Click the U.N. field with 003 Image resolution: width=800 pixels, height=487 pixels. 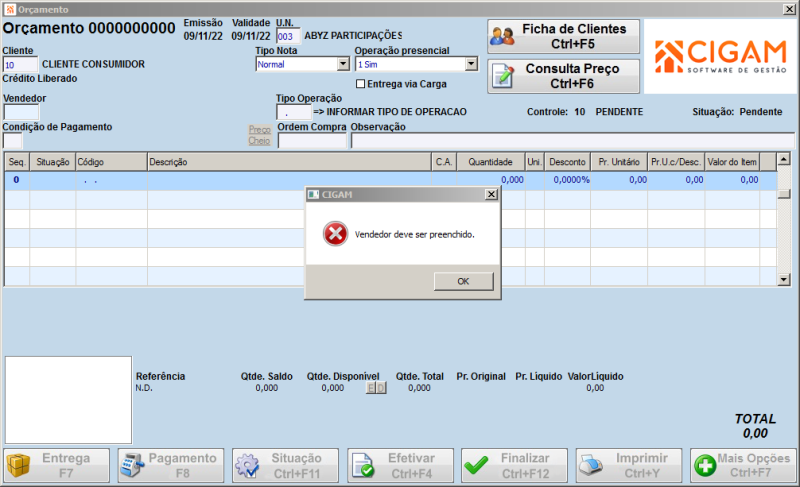pyautogui.click(x=288, y=36)
